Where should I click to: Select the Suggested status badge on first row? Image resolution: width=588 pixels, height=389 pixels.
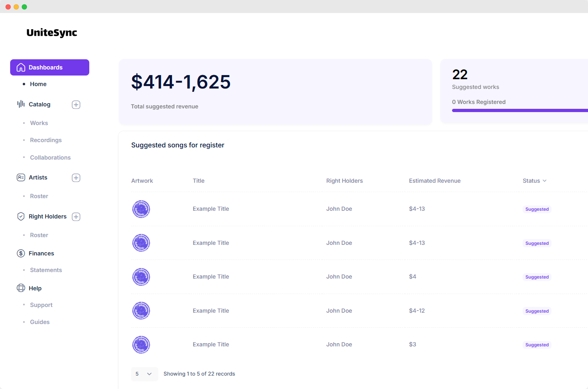(537, 209)
